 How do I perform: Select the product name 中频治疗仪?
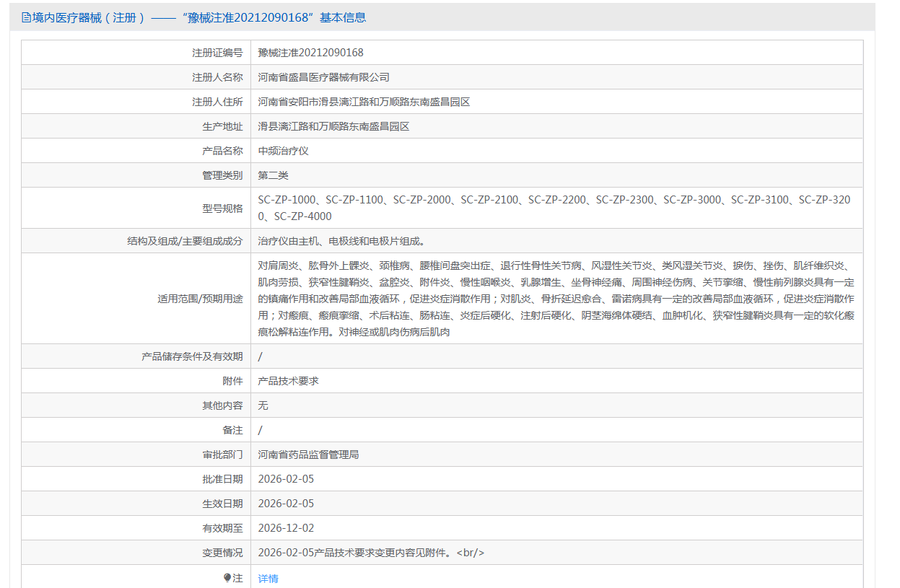(x=284, y=151)
